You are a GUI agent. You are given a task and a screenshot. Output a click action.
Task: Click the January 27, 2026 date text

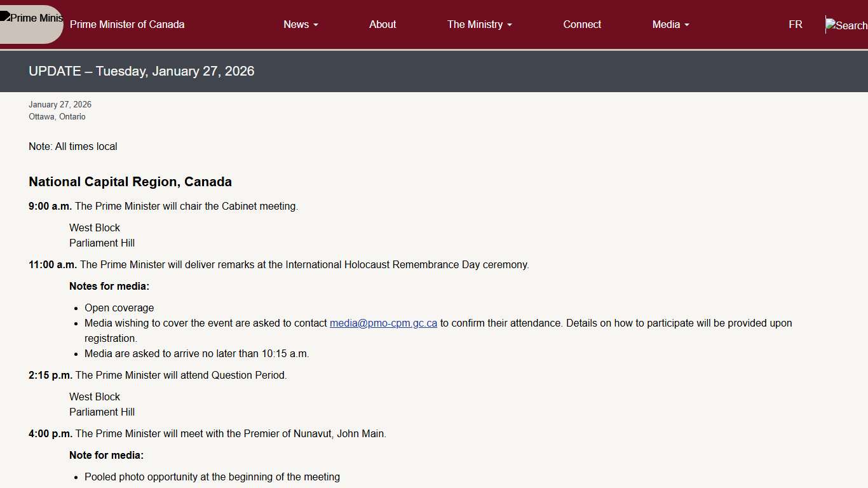pos(60,104)
